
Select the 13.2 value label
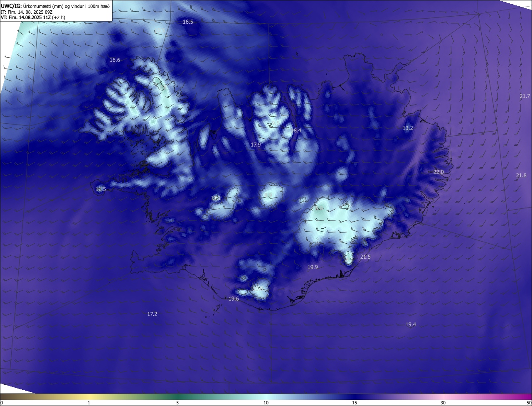pos(408,128)
